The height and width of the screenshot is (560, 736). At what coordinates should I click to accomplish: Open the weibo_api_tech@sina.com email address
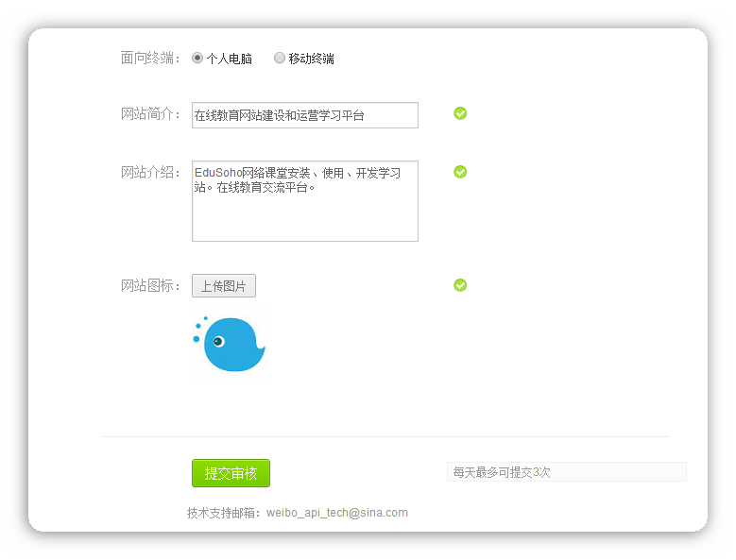click(x=336, y=513)
